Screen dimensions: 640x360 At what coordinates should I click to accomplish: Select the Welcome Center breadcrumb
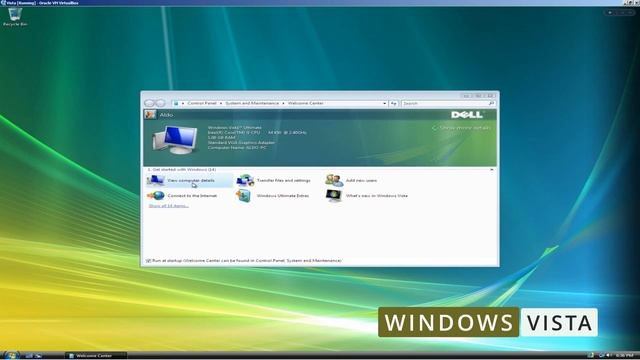pyautogui.click(x=305, y=104)
